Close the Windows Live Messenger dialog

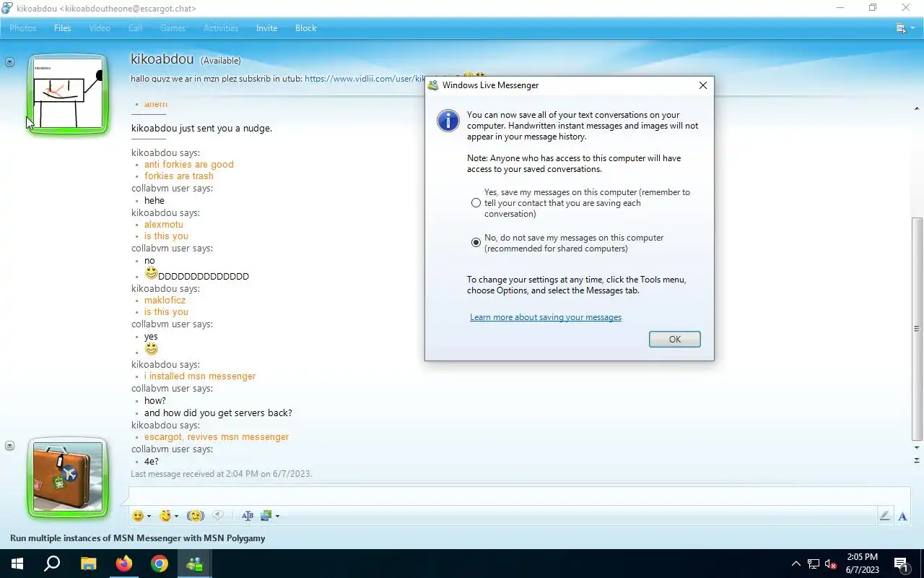click(x=703, y=85)
